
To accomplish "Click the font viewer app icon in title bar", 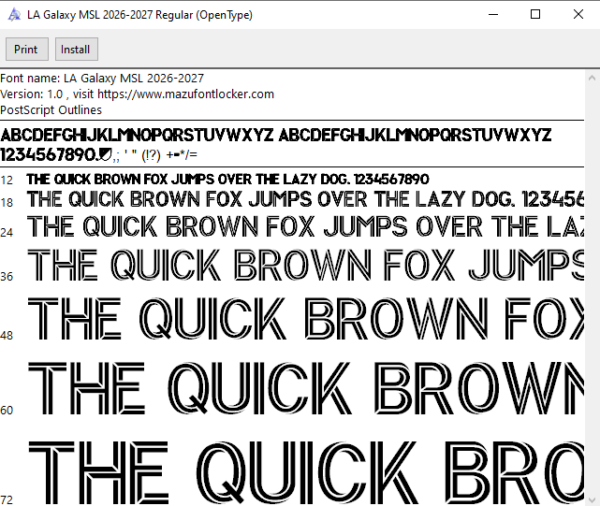I will 14,15.
